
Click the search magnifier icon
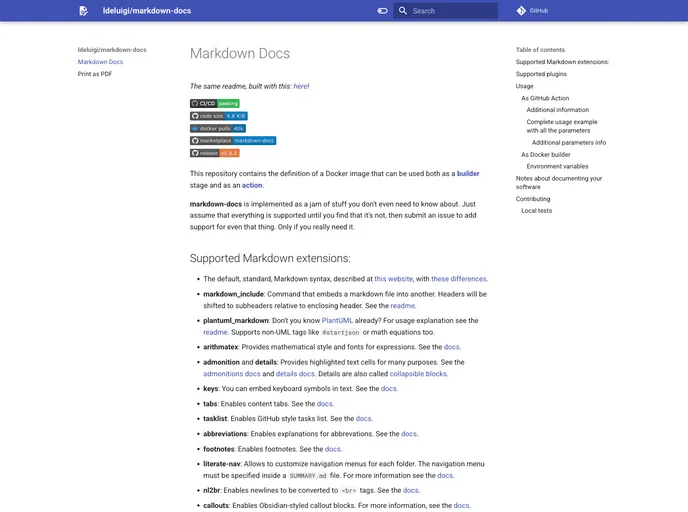click(x=402, y=11)
